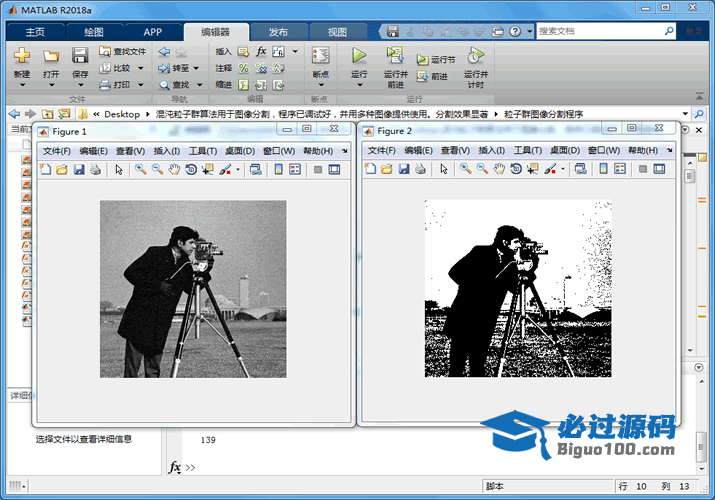This screenshot has width=715, height=500.
Task: Click the comment percent (%) icon
Action: [x=244, y=68]
